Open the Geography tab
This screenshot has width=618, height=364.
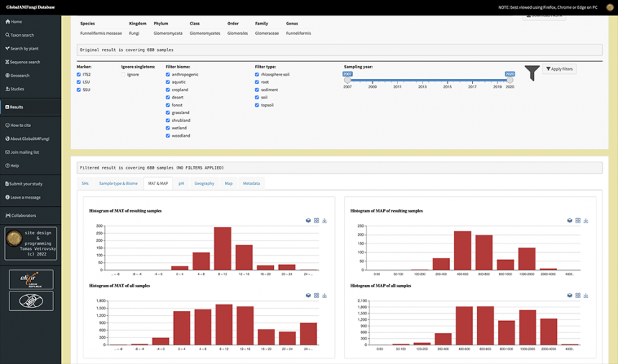(204, 184)
